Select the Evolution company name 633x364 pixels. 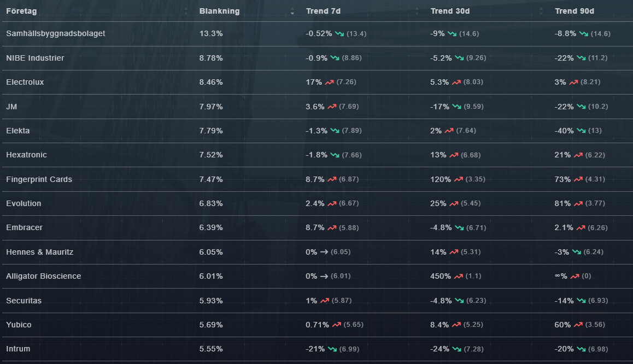click(x=24, y=203)
